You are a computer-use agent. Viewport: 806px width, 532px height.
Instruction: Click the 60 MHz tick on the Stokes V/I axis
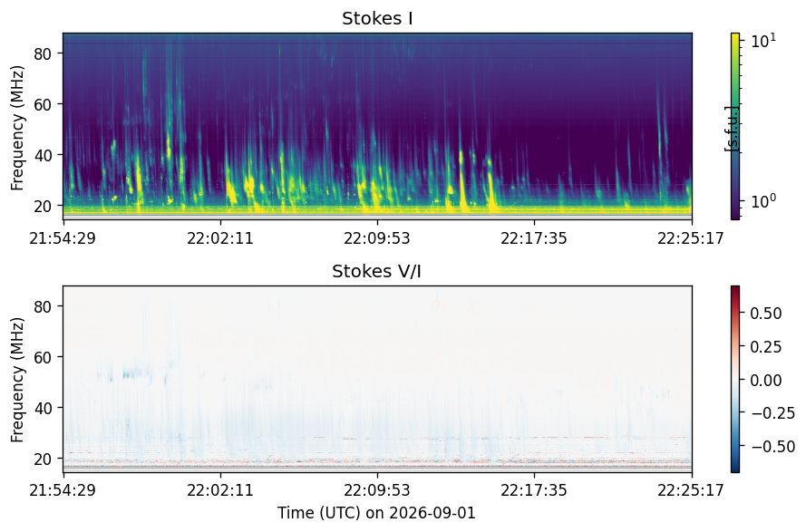43,357
